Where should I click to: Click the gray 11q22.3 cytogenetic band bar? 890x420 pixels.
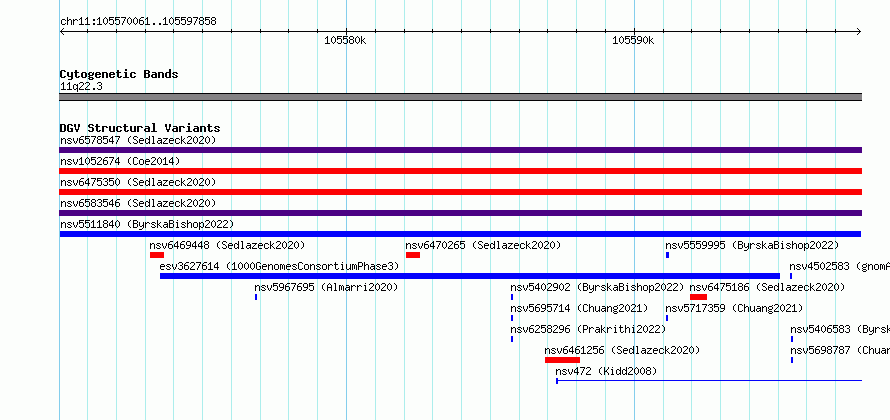(x=460, y=97)
